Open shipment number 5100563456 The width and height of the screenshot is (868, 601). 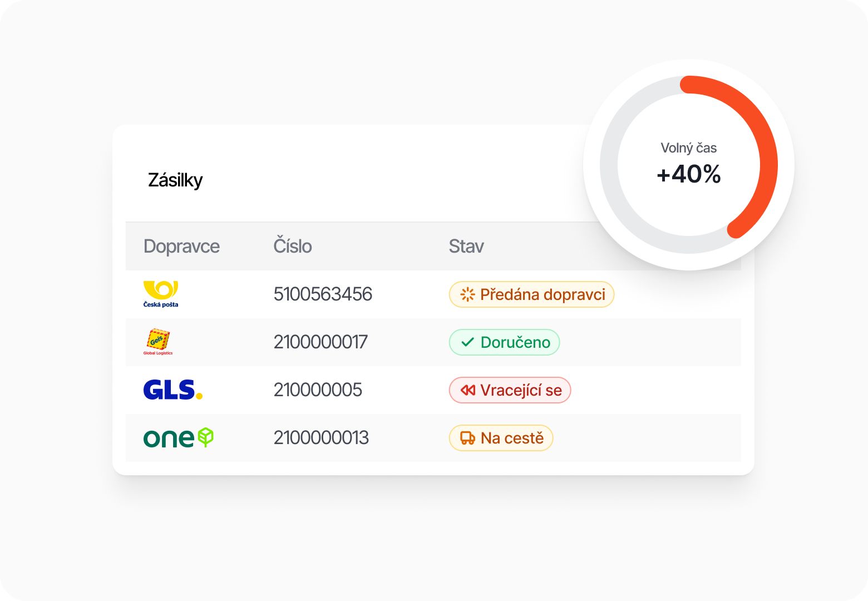pos(323,294)
